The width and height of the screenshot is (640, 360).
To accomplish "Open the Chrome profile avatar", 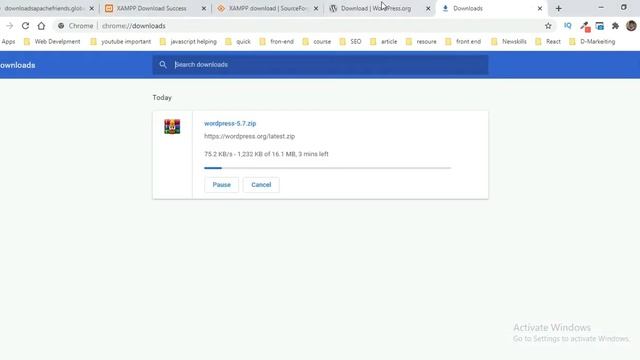I will (631, 26).
